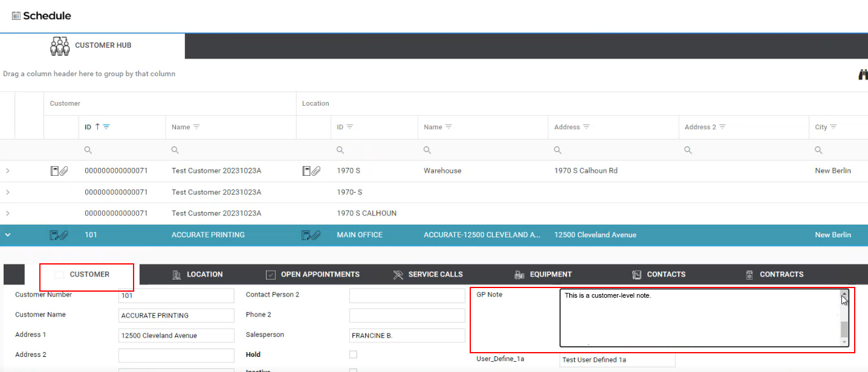This screenshot has width=868, height=372.
Task: Click the binoculars search icon
Action: (x=863, y=74)
